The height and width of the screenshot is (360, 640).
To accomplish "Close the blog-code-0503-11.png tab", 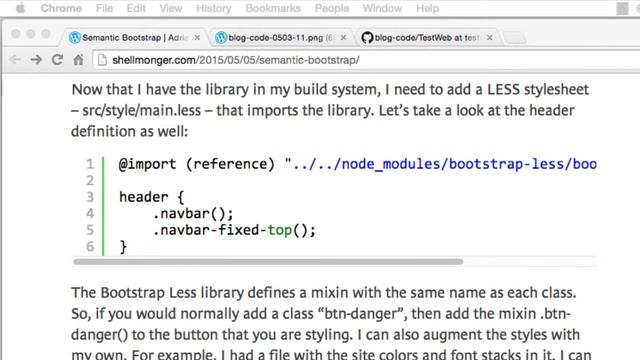I will click(343, 38).
